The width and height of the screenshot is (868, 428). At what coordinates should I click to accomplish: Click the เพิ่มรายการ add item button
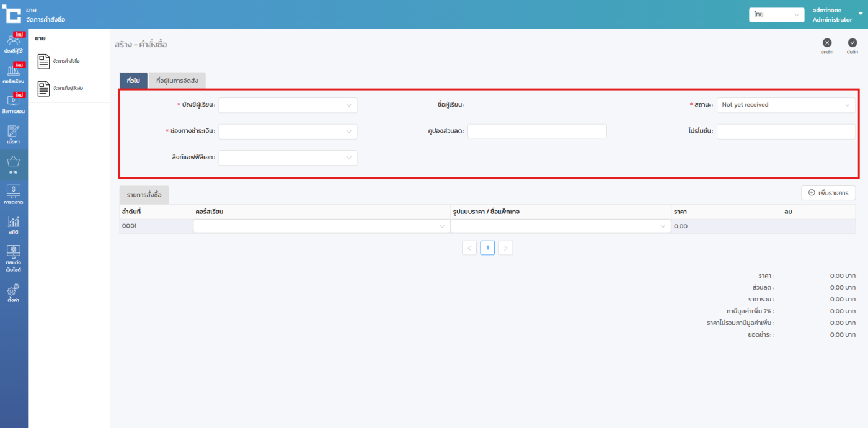(x=828, y=193)
